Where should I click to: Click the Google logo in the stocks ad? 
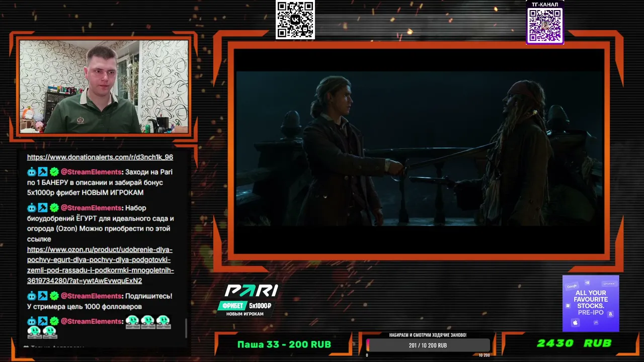[x=572, y=286]
